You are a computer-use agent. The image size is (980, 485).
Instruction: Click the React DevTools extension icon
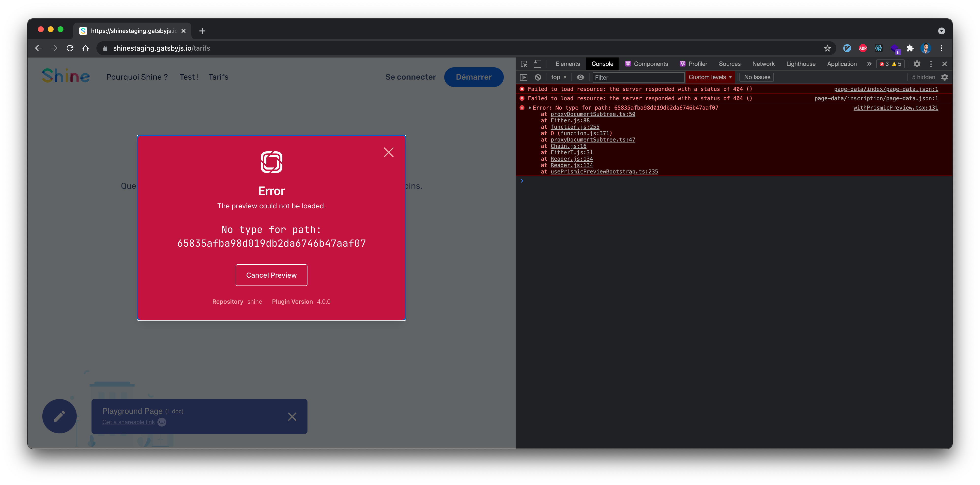[878, 48]
